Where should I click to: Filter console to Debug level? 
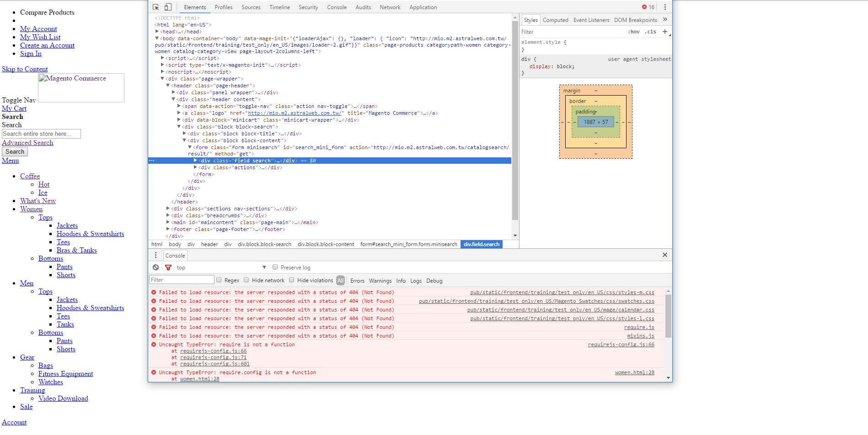point(434,281)
